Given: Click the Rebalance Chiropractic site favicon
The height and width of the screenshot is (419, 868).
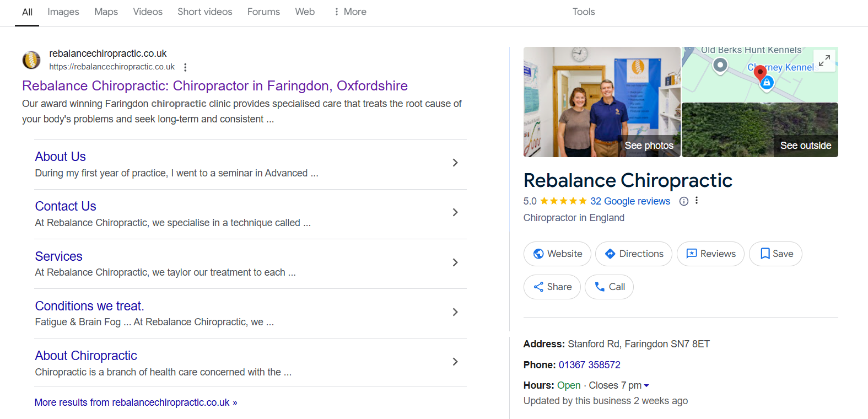Looking at the screenshot, I should [31, 60].
